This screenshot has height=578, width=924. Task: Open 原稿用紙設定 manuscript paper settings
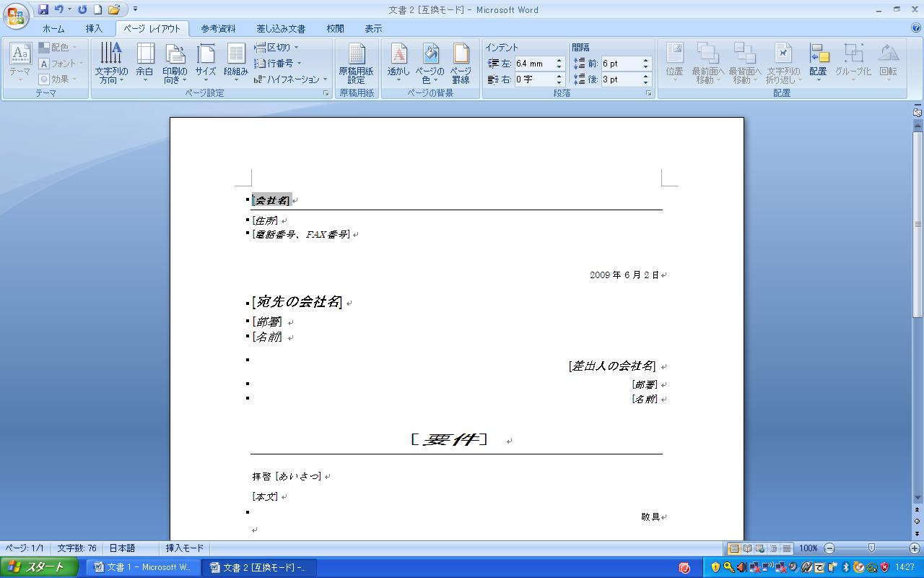click(357, 63)
